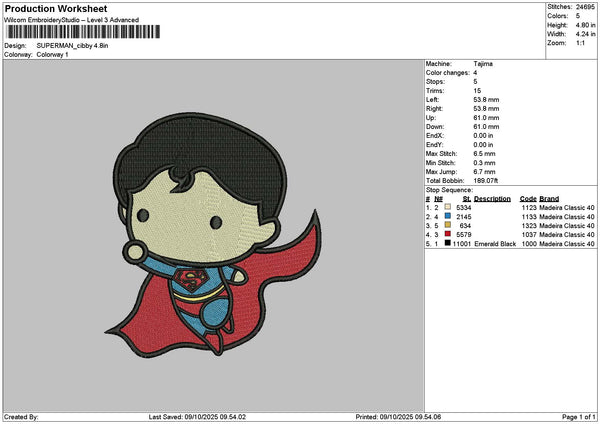The width and height of the screenshot is (600, 424).
Task: Select the EndX value '0.00 in'
Action: tap(483, 136)
